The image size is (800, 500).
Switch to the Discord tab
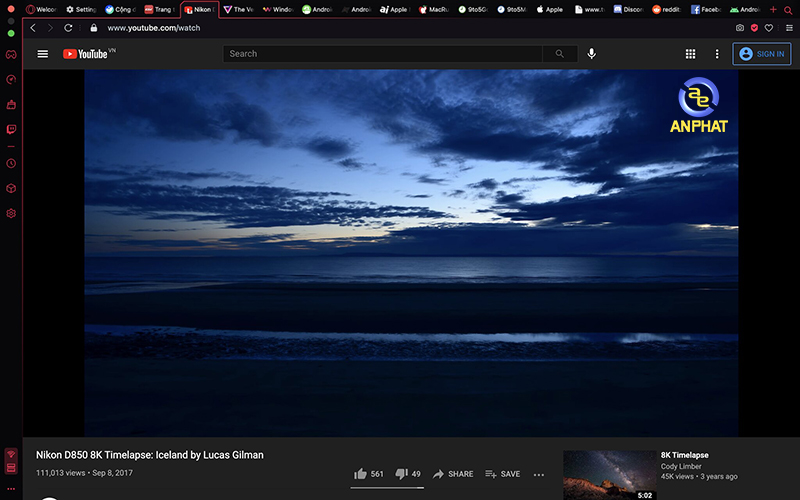pyautogui.click(x=627, y=9)
